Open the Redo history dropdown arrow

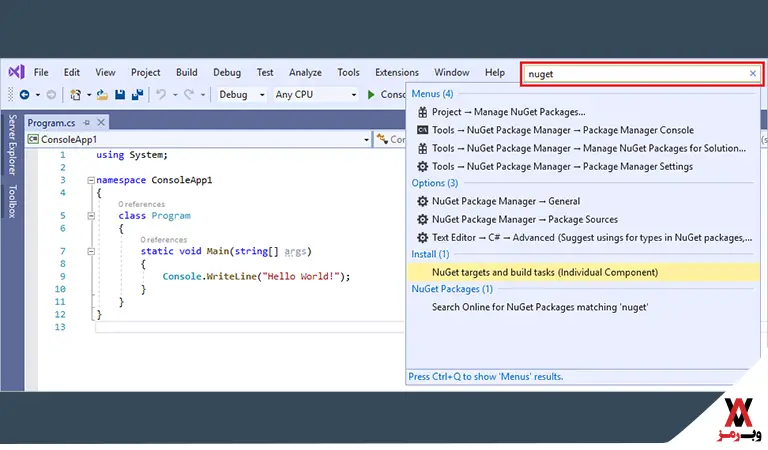click(202, 95)
